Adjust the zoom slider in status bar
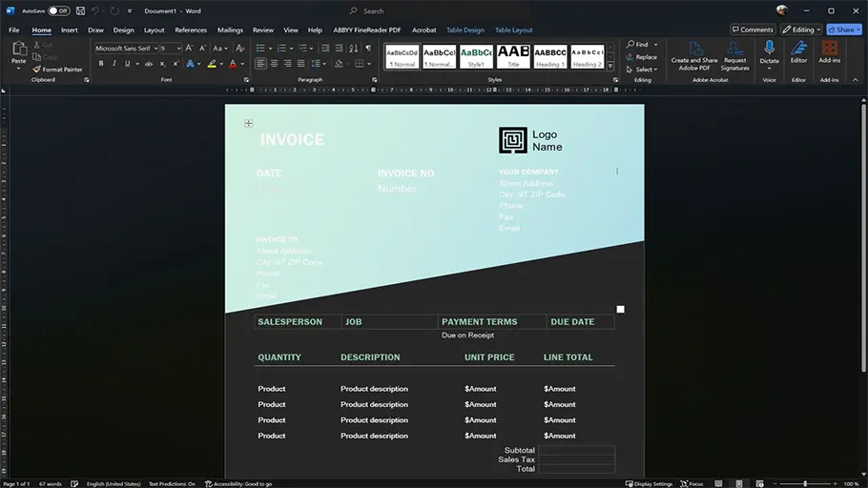Viewport: 868px width, 488px height. pos(806,483)
